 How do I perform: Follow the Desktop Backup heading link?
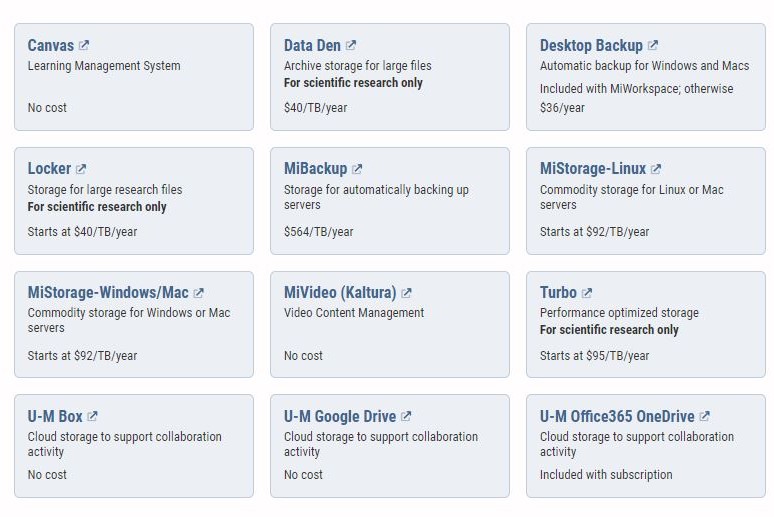[591, 45]
